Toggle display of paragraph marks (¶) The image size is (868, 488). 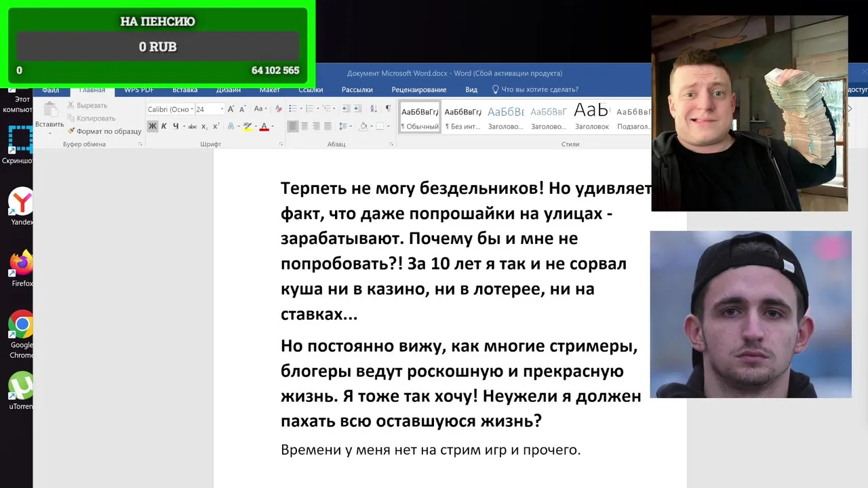388,108
